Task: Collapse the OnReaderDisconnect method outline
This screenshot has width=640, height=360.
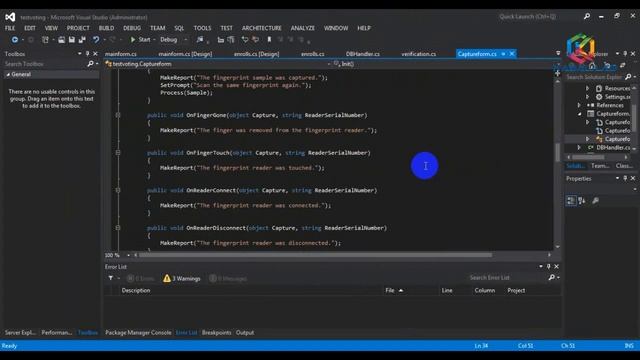Action: tap(118, 228)
